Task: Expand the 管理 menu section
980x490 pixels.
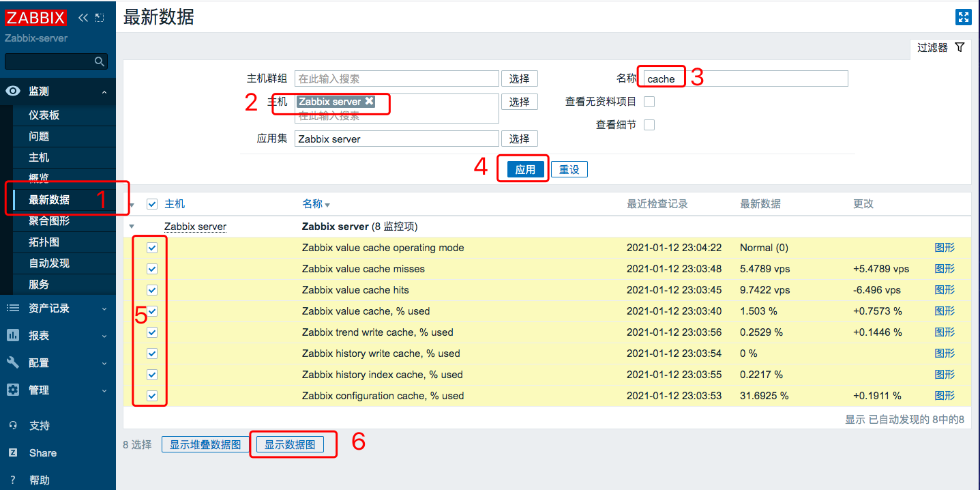Action: pyautogui.click(x=104, y=390)
